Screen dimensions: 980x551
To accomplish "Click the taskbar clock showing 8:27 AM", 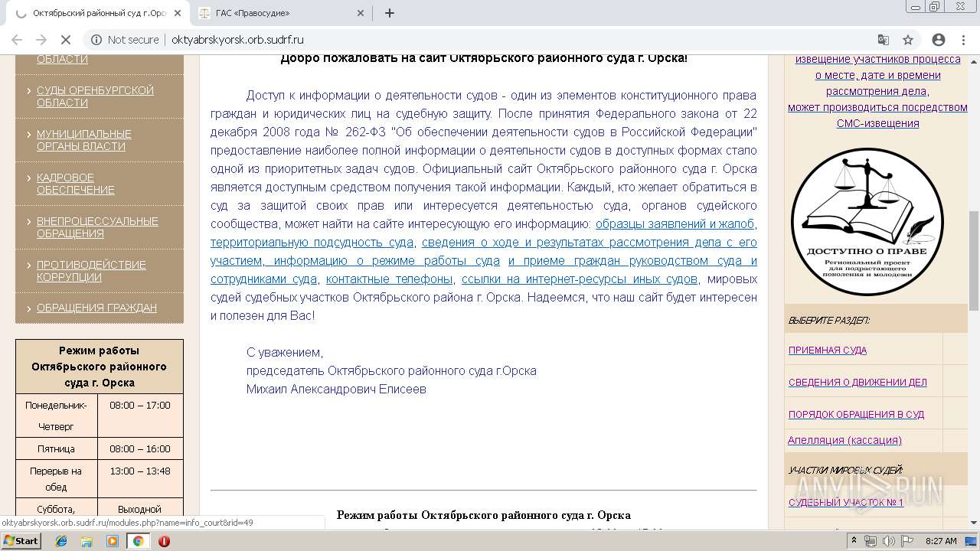I will coord(941,541).
